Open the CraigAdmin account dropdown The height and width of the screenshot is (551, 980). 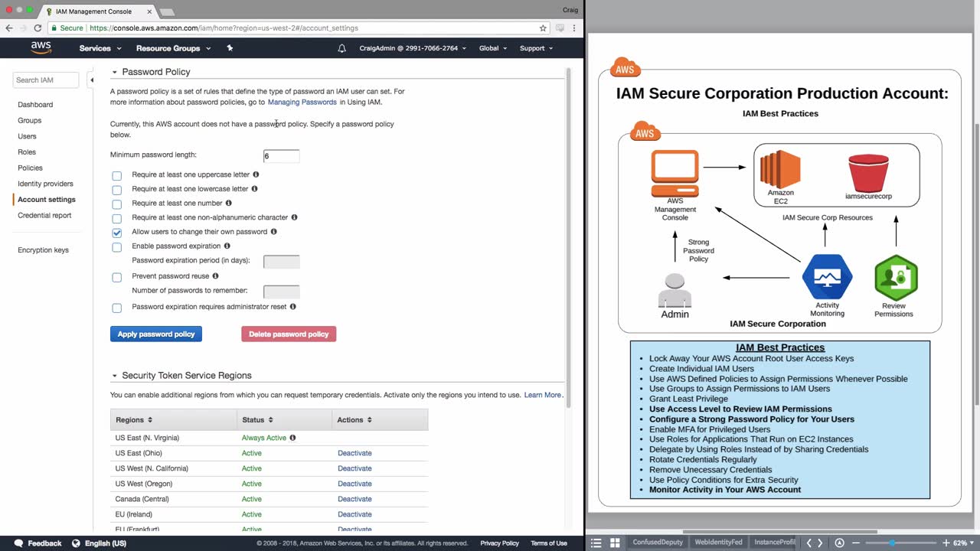413,48
